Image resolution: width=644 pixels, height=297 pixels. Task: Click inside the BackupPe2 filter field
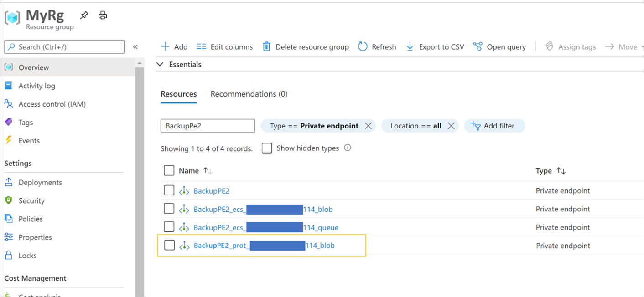[x=208, y=126]
